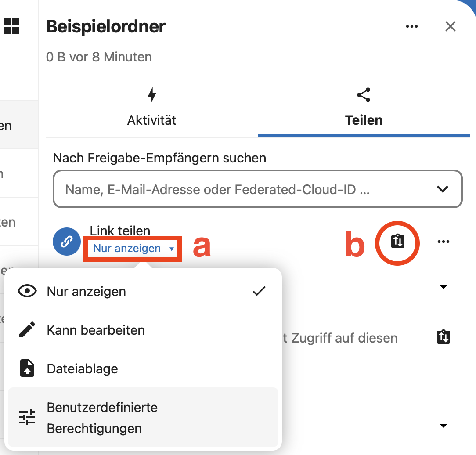Expand the section arrow below Link teilen
Image resolution: width=476 pixels, height=455 pixels.
pyautogui.click(x=444, y=287)
